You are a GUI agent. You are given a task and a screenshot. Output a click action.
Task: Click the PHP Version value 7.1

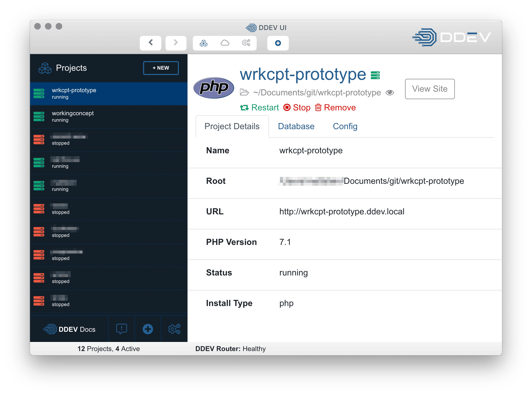[x=285, y=242]
